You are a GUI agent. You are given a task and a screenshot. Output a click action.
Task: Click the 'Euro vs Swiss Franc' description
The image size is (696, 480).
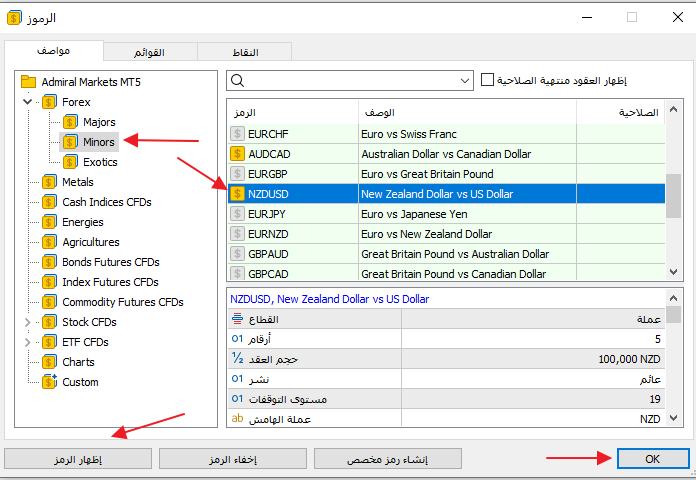point(409,134)
